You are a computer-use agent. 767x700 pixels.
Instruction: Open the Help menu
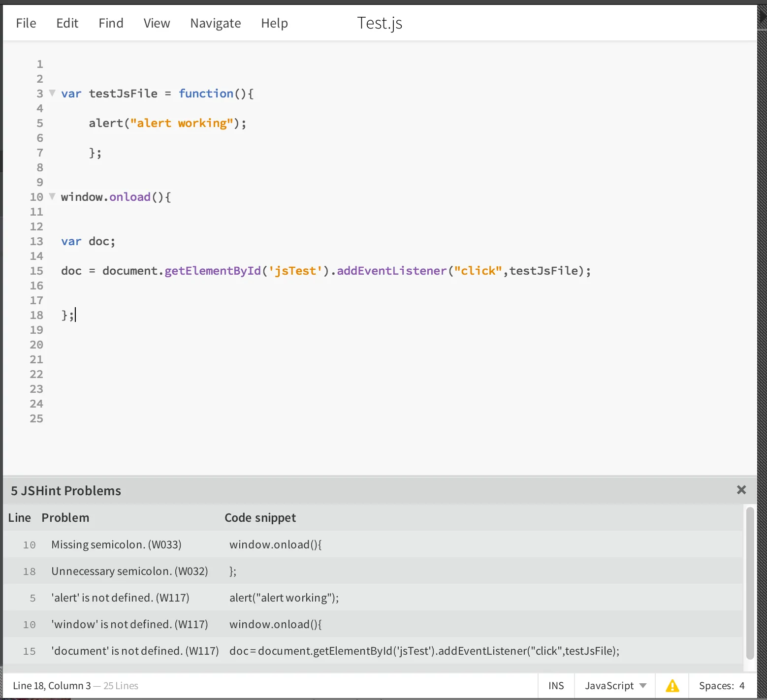[x=274, y=23]
